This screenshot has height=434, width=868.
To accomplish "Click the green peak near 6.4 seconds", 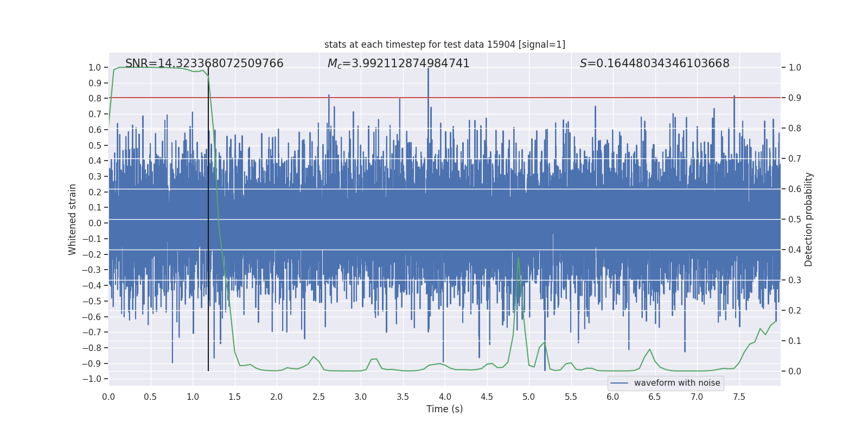I will click(x=649, y=350).
